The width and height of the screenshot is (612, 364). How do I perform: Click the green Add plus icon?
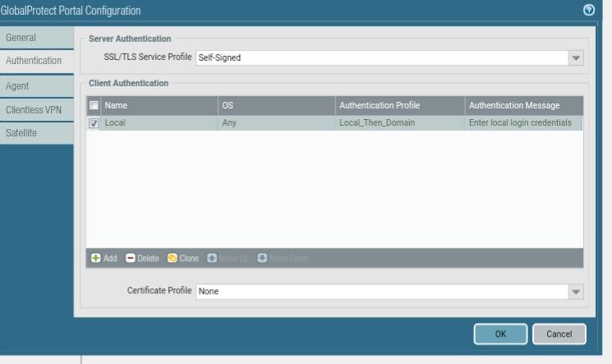[x=95, y=258]
